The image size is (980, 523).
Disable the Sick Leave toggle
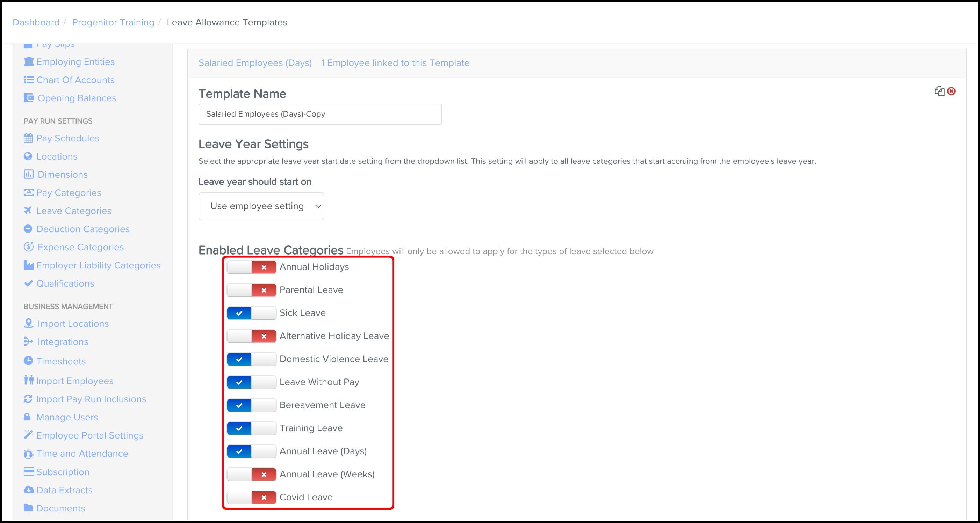(x=251, y=313)
